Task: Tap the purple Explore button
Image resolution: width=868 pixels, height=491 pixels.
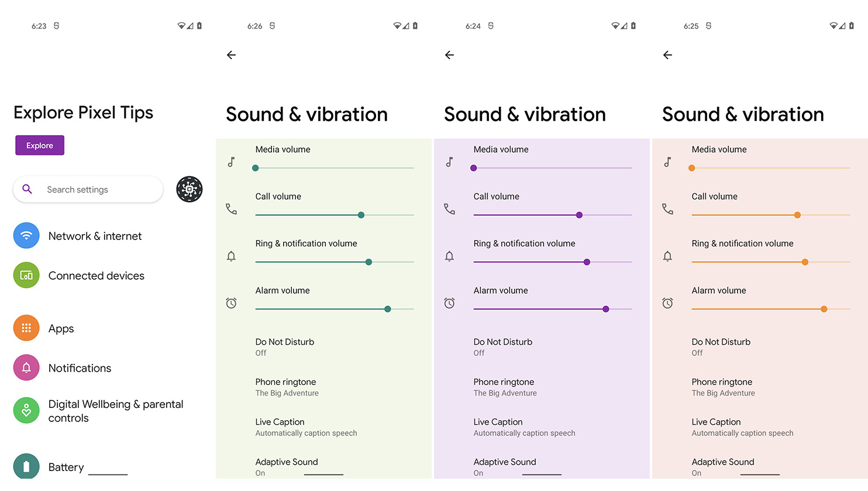Action: 40,145
